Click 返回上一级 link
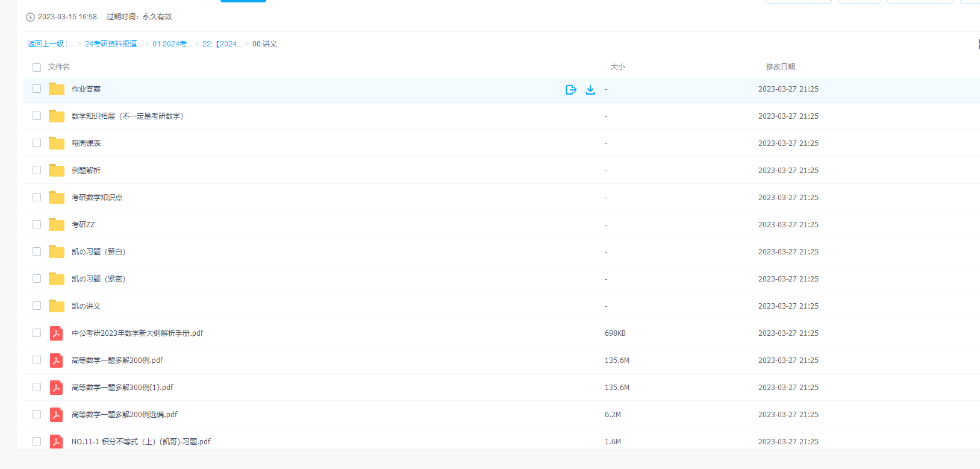 [46, 44]
